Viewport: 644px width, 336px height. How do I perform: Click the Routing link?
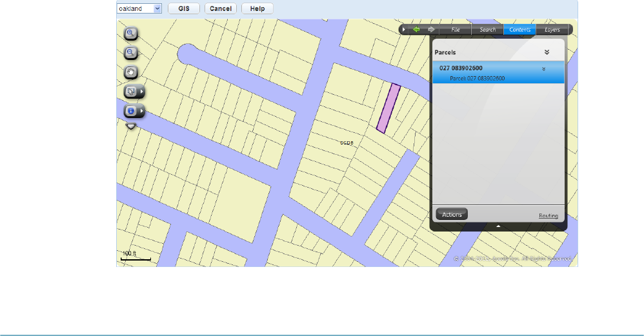[548, 215]
